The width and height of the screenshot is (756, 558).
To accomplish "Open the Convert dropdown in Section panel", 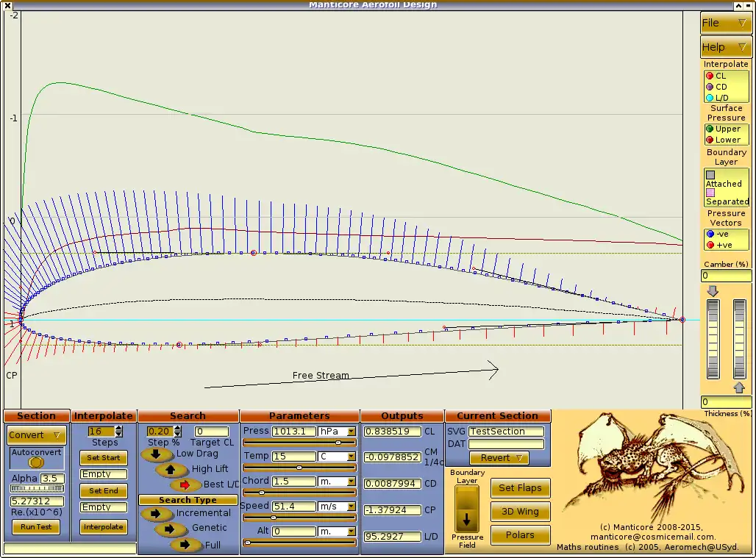I will click(x=35, y=435).
